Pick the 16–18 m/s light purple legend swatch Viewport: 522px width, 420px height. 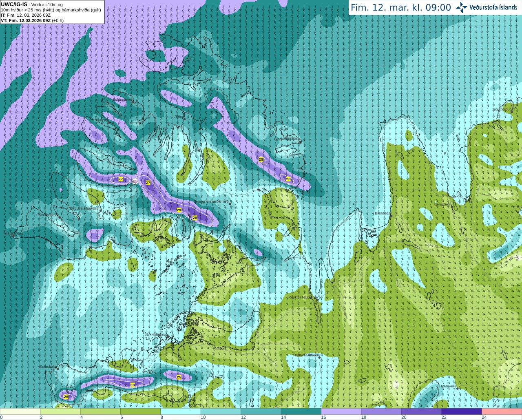(x=341, y=411)
